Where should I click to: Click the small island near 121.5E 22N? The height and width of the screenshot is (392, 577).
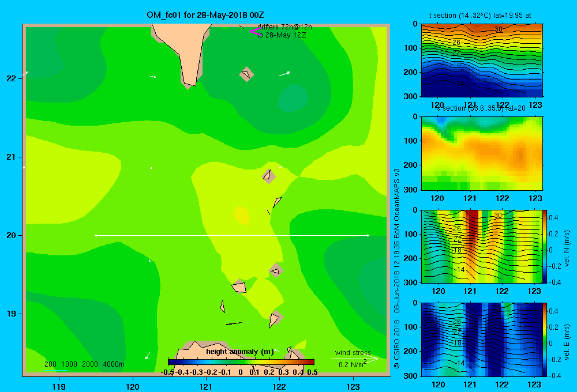246,74
